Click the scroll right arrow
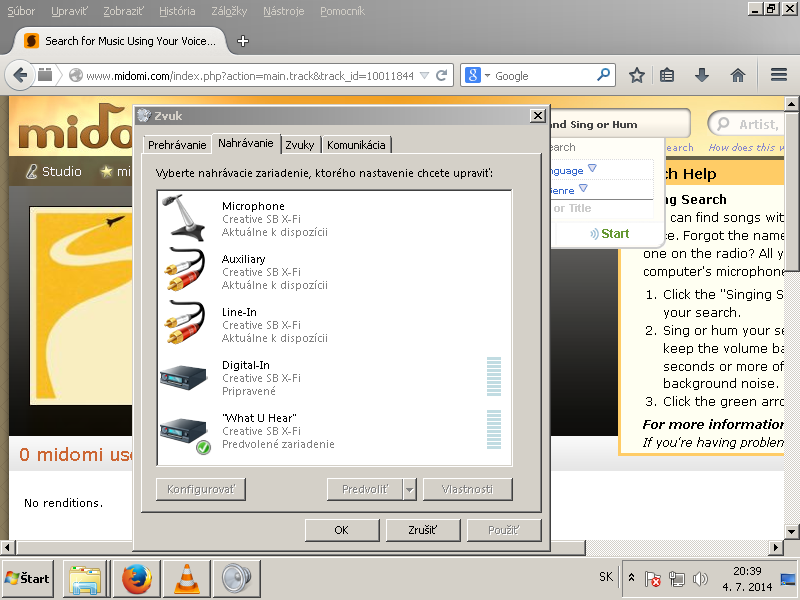Image resolution: width=800 pixels, height=600 pixels. coord(776,547)
